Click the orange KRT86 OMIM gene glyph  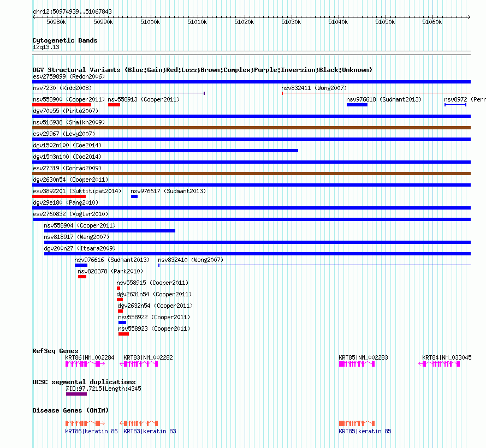[x=85, y=423]
